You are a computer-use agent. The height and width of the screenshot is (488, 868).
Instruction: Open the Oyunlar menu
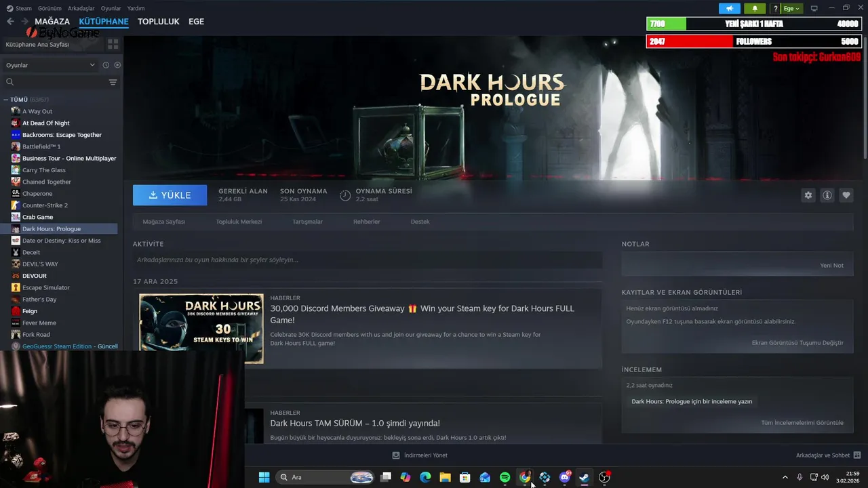(111, 9)
